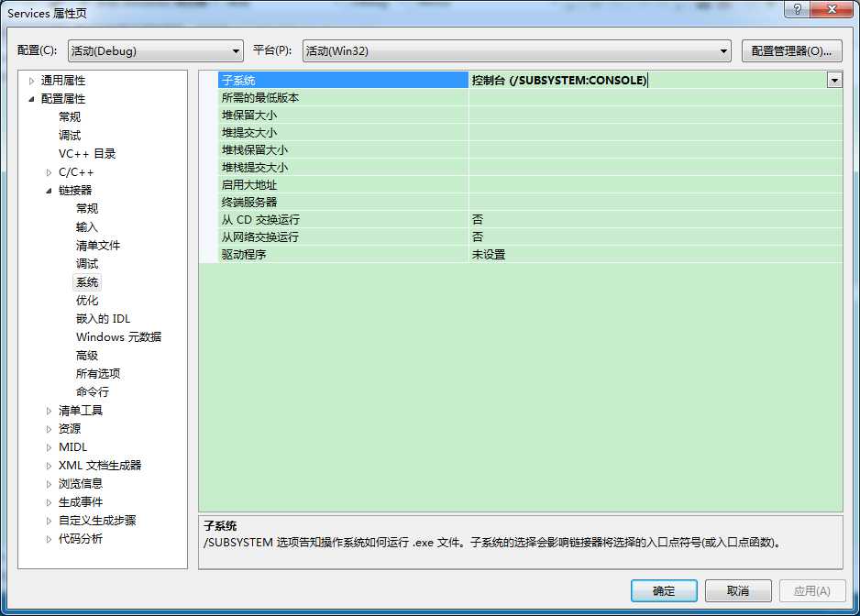This screenshot has width=860, height=616.
Task: Close the Services 属性页 dialog
Action: (x=832, y=9)
